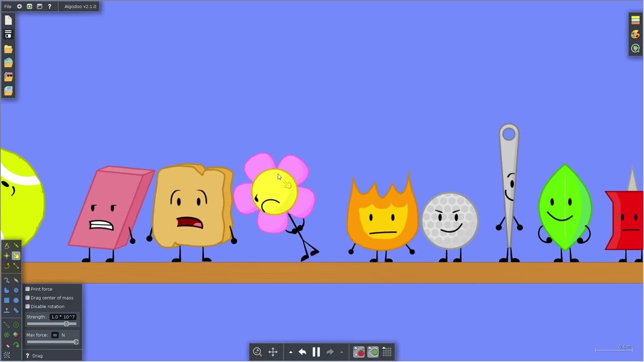Select the Thruster tool
This screenshot has width=644, height=362.
(16, 335)
